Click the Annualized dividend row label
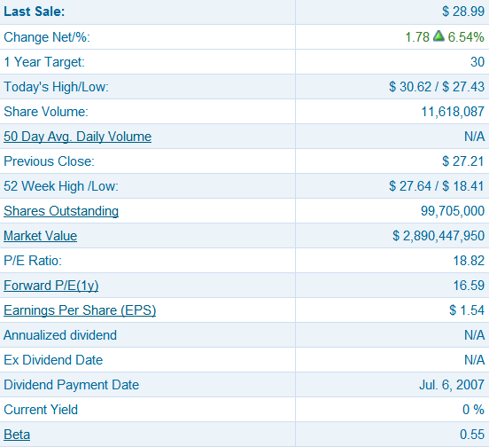The height and width of the screenshot is (447, 489). pos(60,335)
